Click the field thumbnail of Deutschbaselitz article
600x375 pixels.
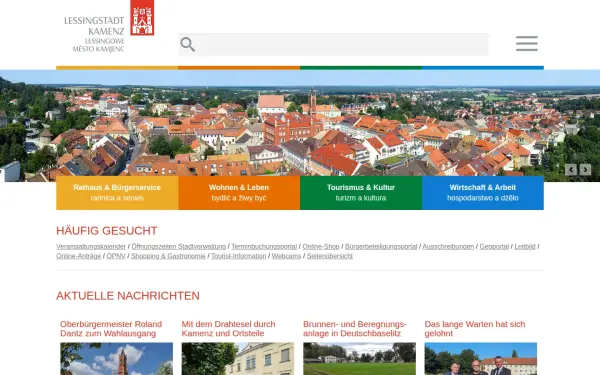(x=359, y=359)
